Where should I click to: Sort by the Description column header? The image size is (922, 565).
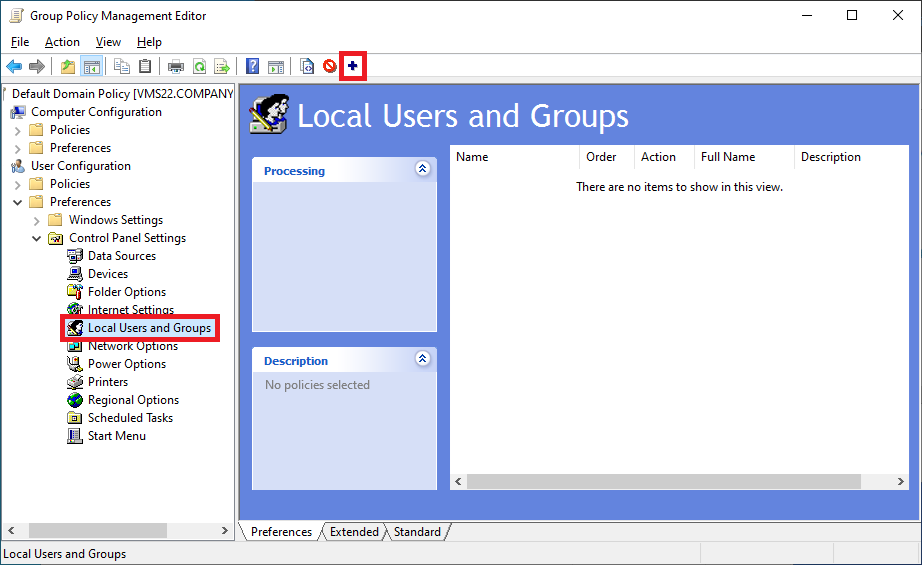pos(851,157)
